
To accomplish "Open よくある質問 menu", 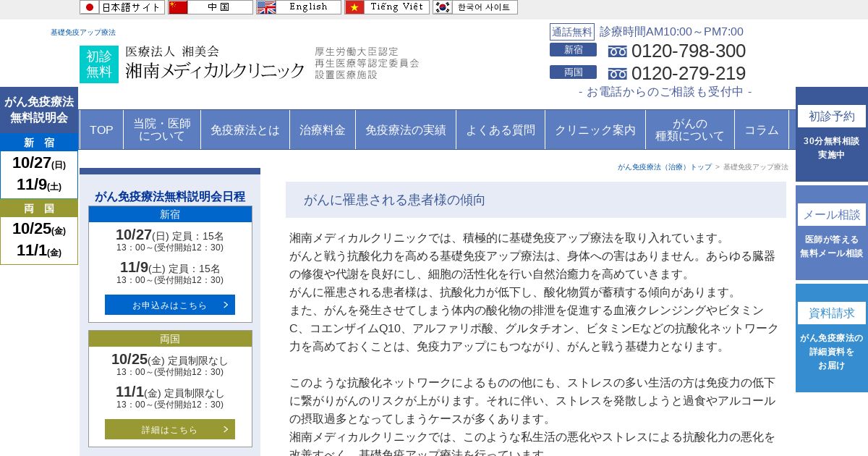I will pos(501,130).
